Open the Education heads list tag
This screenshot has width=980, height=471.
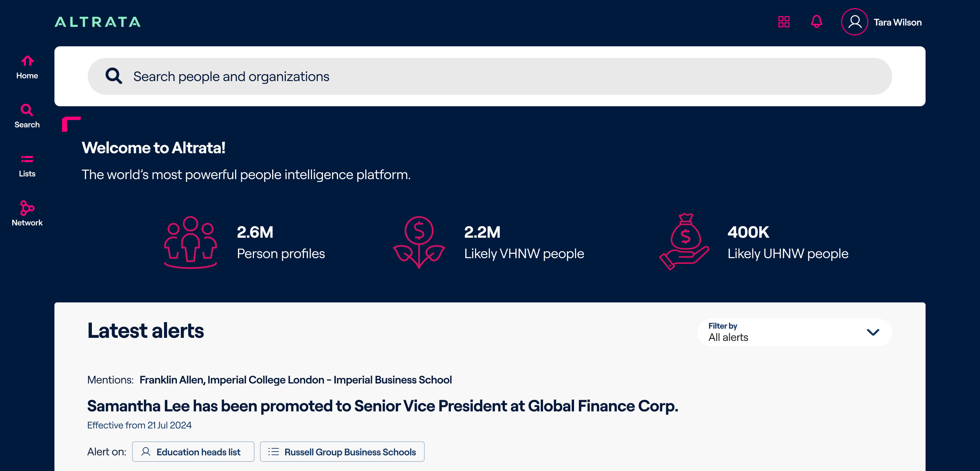pos(193,452)
